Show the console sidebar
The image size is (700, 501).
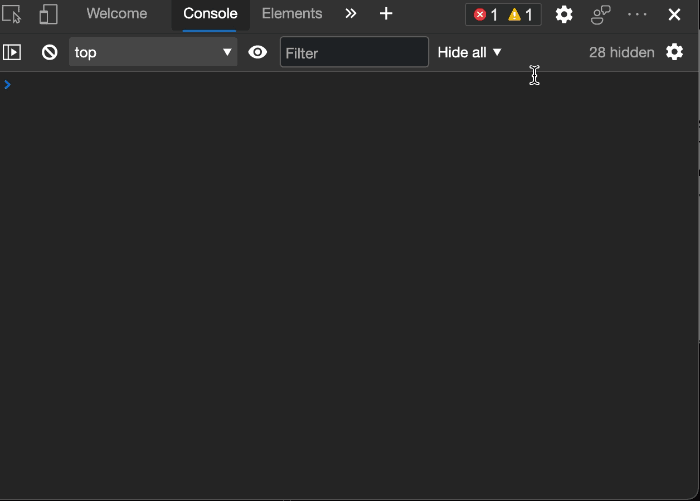tap(12, 53)
